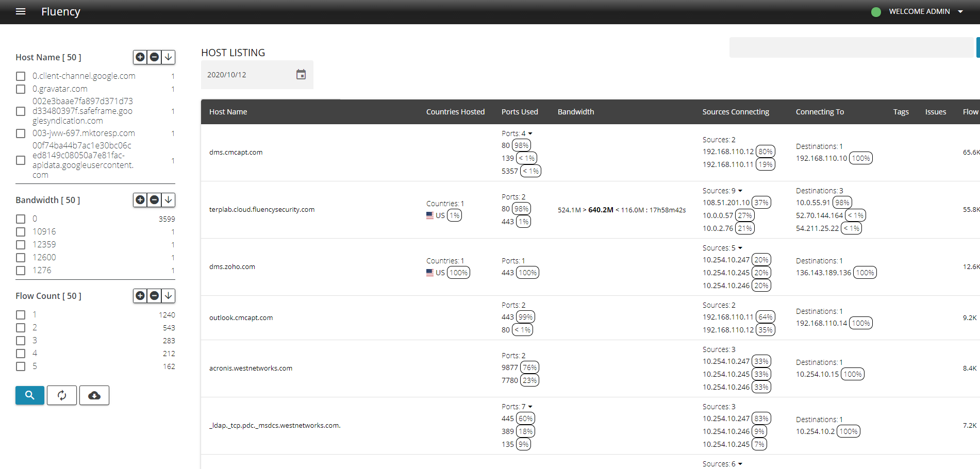Image resolution: width=980 pixels, height=469 pixels.
Task: Check the Flow Count 1 checkbox
Action: click(21, 315)
